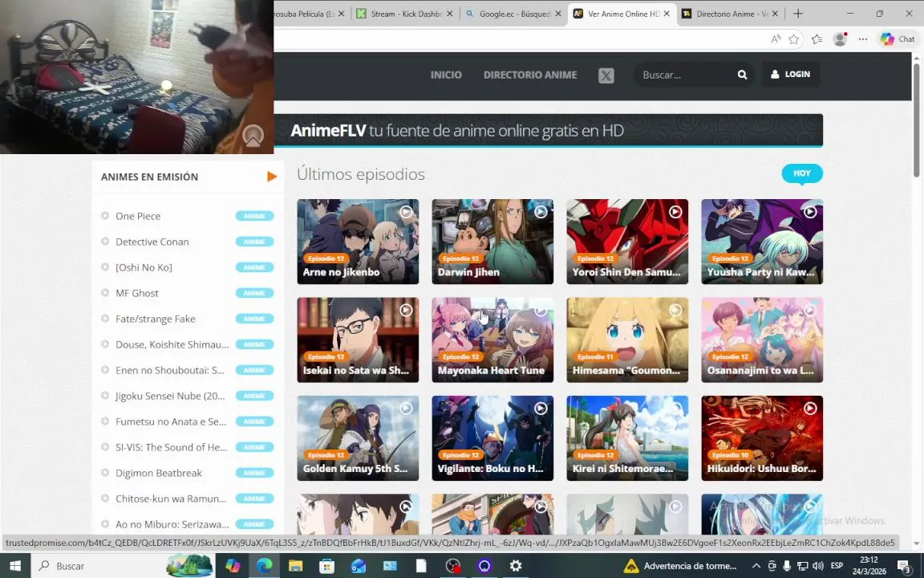This screenshot has width=924, height=578.
Task: Open SI-VIS: The Sound of He... entry
Action: click(x=172, y=447)
